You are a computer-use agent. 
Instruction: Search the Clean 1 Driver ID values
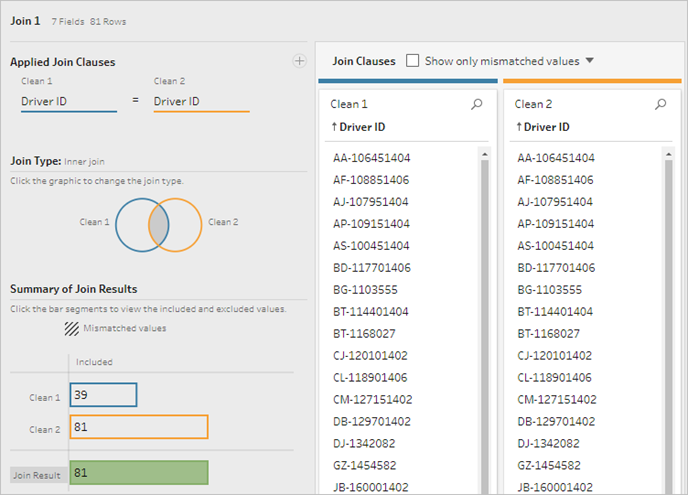[x=477, y=104]
